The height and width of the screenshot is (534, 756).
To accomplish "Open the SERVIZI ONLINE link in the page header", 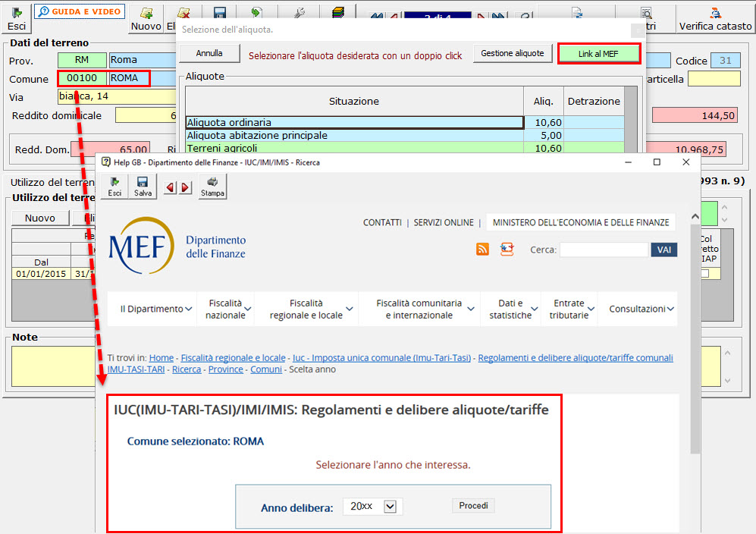I will [x=444, y=222].
